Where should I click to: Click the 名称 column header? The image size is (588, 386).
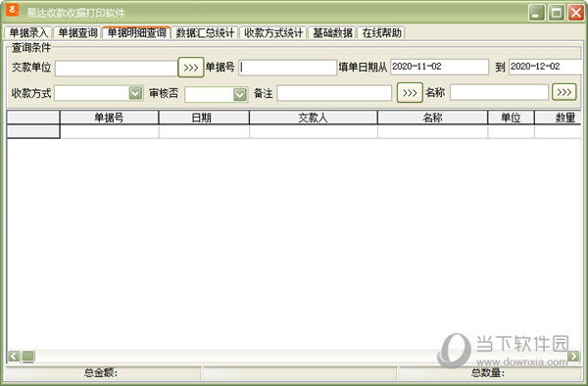click(x=432, y=118)
